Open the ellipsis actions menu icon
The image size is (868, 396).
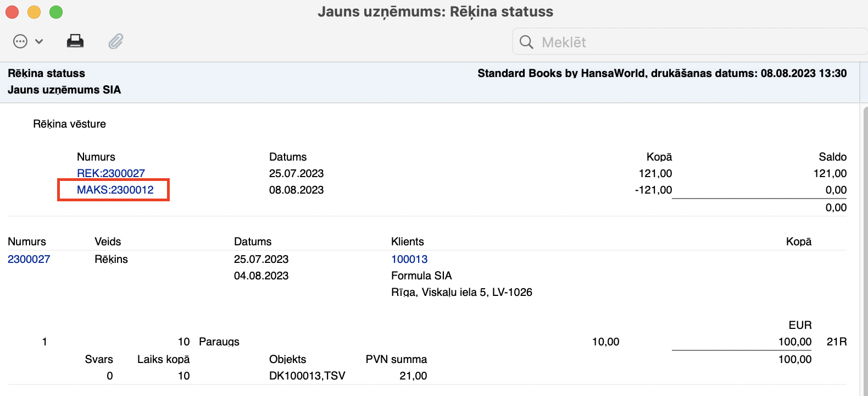pyautogui.click(x=20, y=42)
